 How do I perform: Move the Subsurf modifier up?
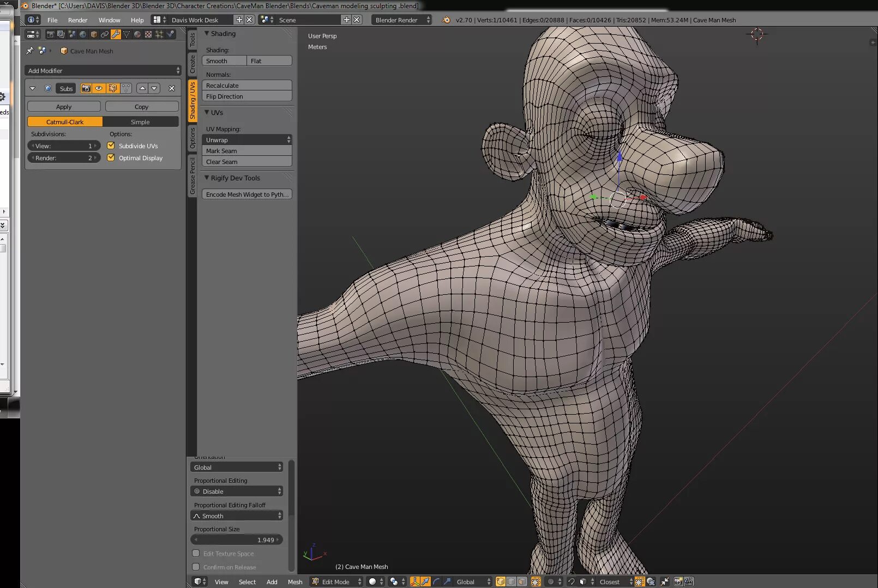pos(142,88)
